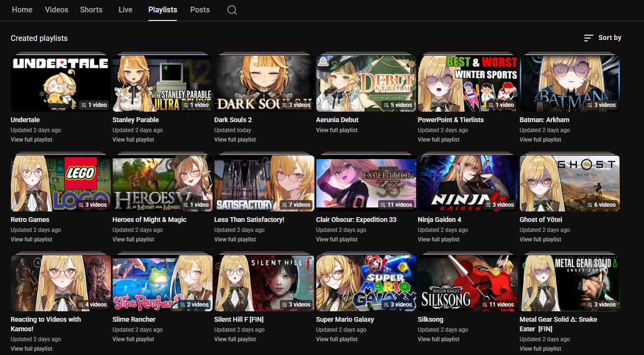View full playlist for Slime Rancher

[x=133, y=339]
